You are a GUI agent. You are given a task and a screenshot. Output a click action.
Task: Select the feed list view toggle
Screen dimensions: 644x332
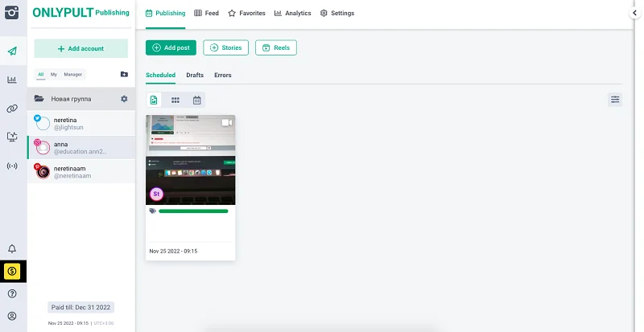154,100
